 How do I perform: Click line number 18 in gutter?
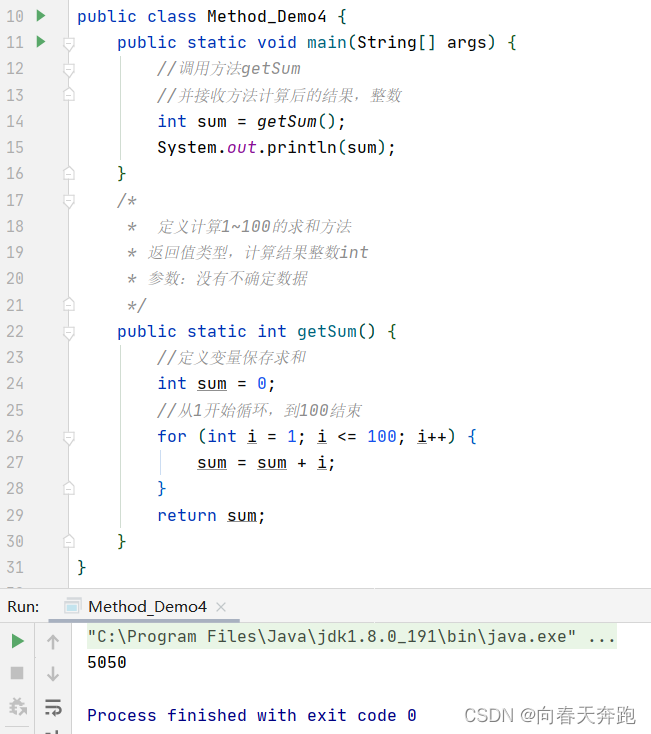coord(15,227)
